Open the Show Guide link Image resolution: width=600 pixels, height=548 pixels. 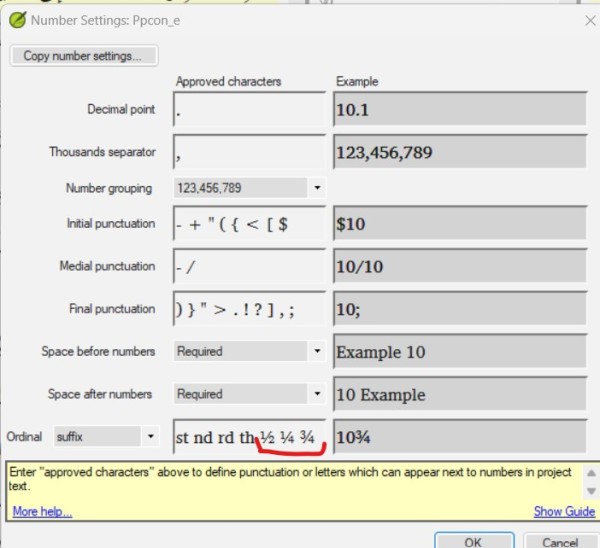tap(564, 512)
